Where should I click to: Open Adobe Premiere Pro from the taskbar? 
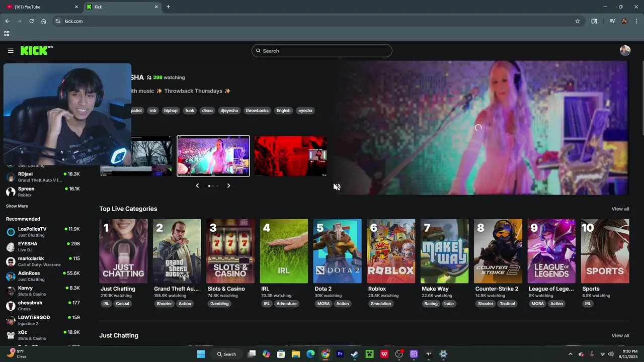click(x=340, y=354)
